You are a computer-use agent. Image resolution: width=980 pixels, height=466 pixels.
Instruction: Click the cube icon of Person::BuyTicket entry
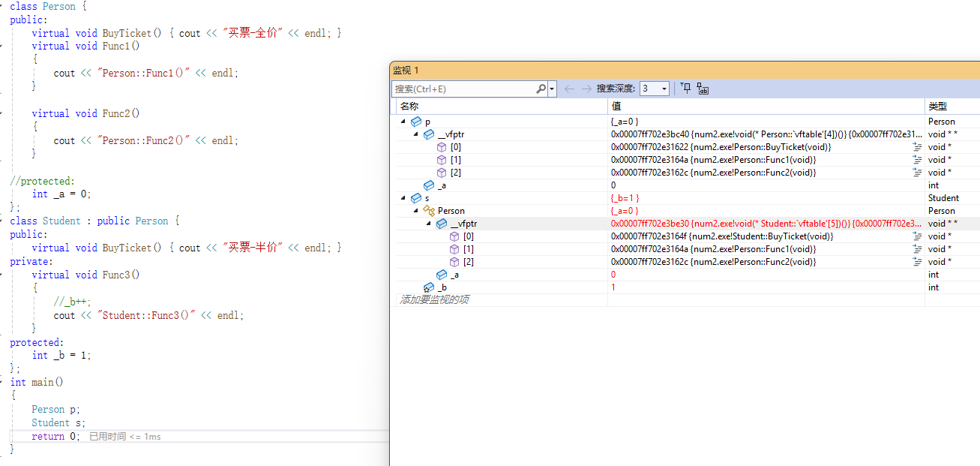(x=442, y=147)
